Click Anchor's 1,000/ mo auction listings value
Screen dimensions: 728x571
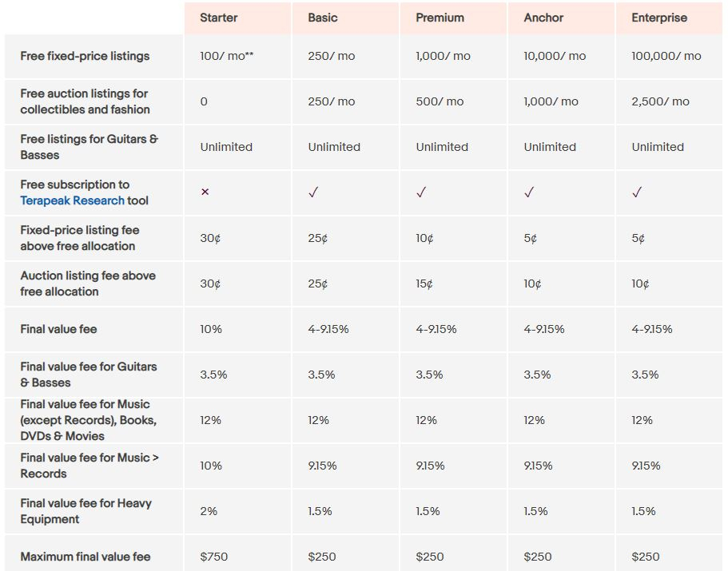click(x=551, y=101)
